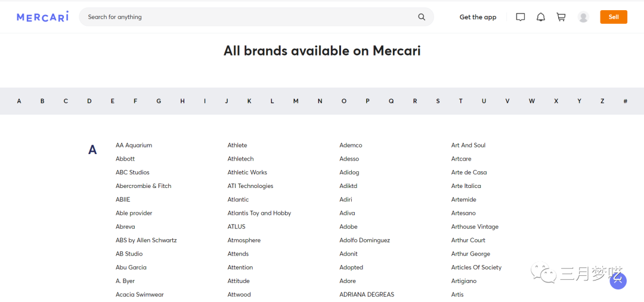
Task: Open the messages chat icon
Action: [x=521, y=17]
